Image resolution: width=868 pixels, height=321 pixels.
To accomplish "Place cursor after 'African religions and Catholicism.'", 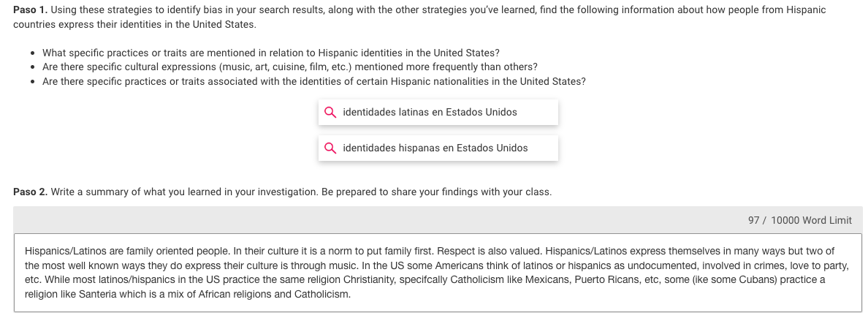I will pyautogui.click(x=351, y=294).
